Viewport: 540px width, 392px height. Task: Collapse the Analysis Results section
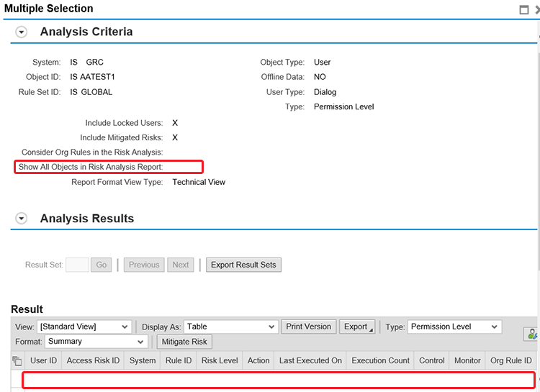(x=22, y=219)
